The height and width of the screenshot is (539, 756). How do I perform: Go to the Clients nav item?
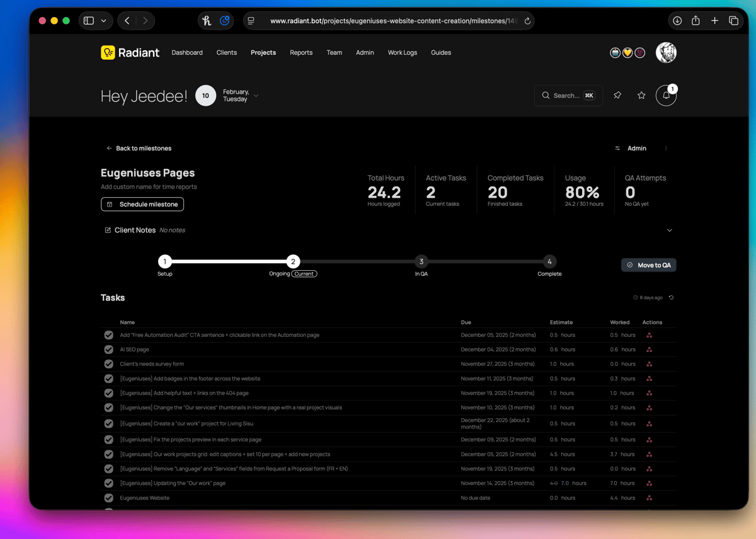tap(227, 53)
